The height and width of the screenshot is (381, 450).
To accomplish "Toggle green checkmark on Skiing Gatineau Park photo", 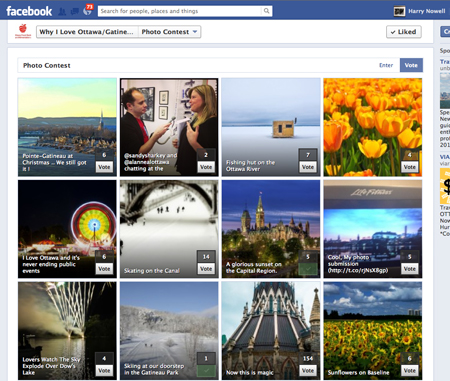I will 206,370.
